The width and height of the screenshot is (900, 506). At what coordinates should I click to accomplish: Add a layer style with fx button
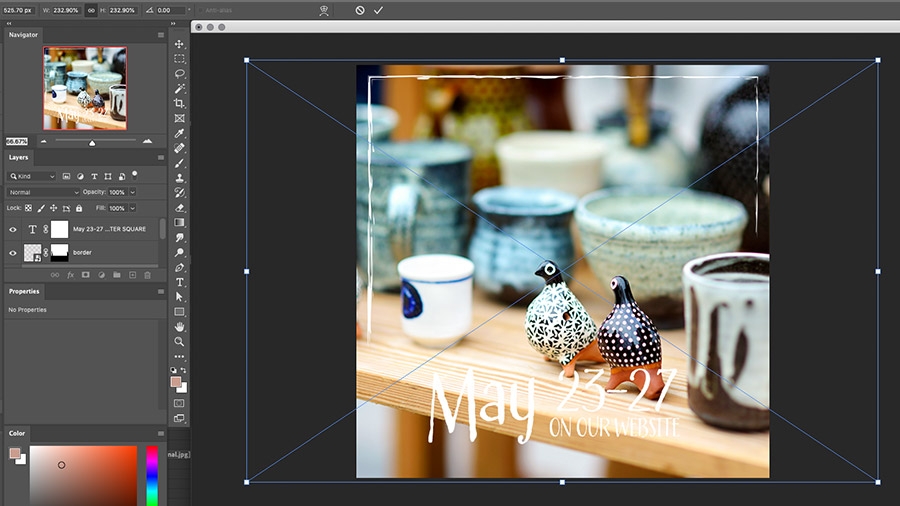(71, 275)
